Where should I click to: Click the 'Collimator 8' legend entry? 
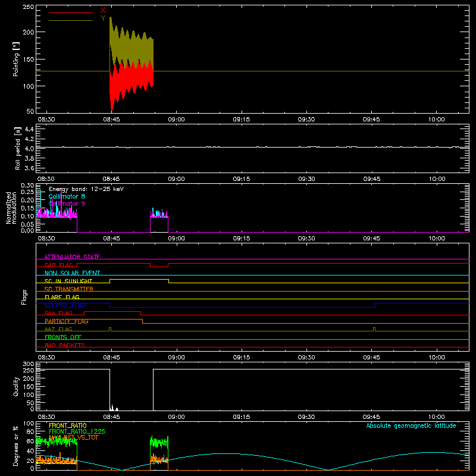tap(67, 196)
